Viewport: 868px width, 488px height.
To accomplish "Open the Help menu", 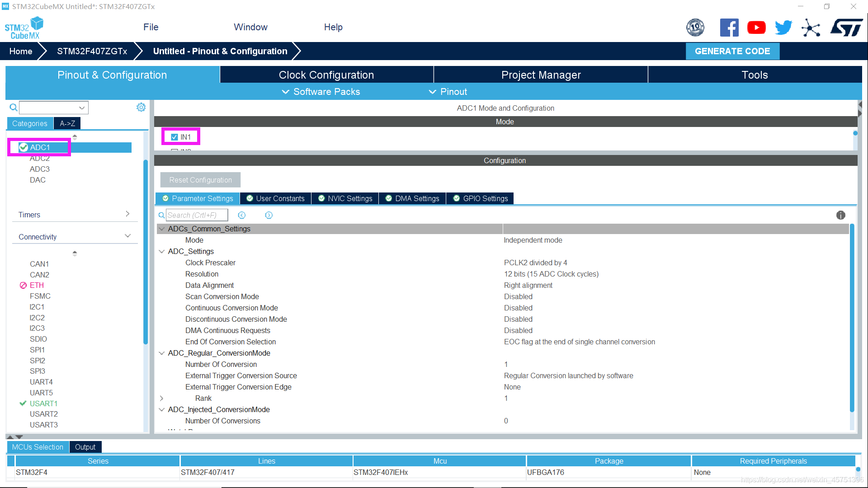I will click(333, 27).
